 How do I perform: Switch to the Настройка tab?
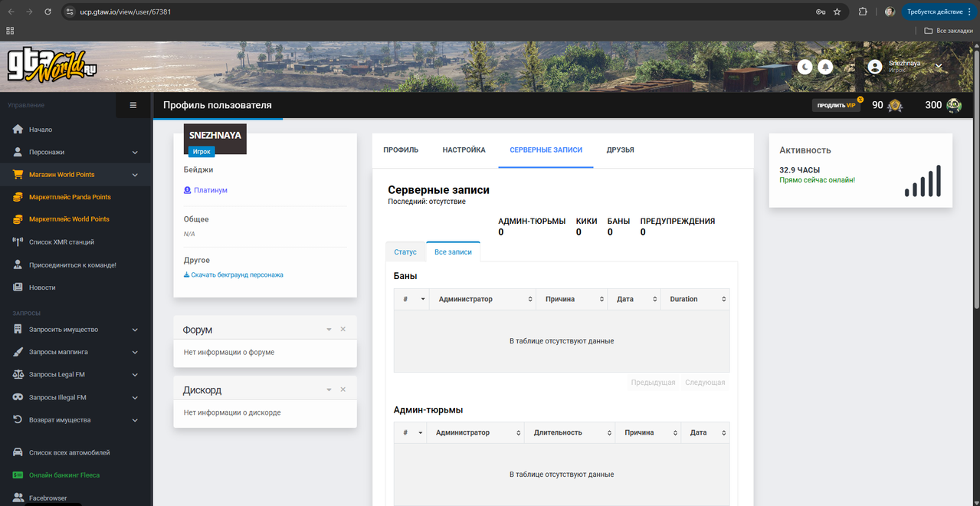464,150
